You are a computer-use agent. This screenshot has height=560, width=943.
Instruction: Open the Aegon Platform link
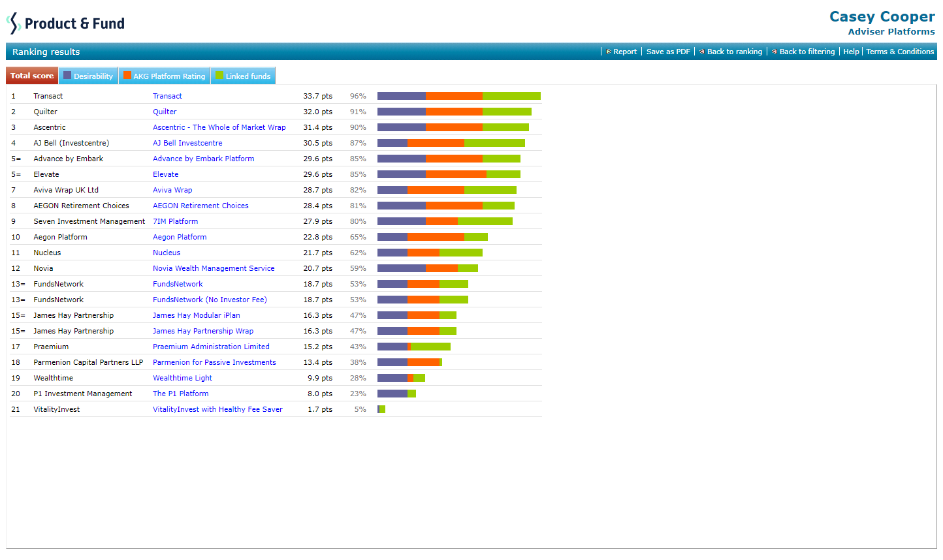click(x=180, y=237)
